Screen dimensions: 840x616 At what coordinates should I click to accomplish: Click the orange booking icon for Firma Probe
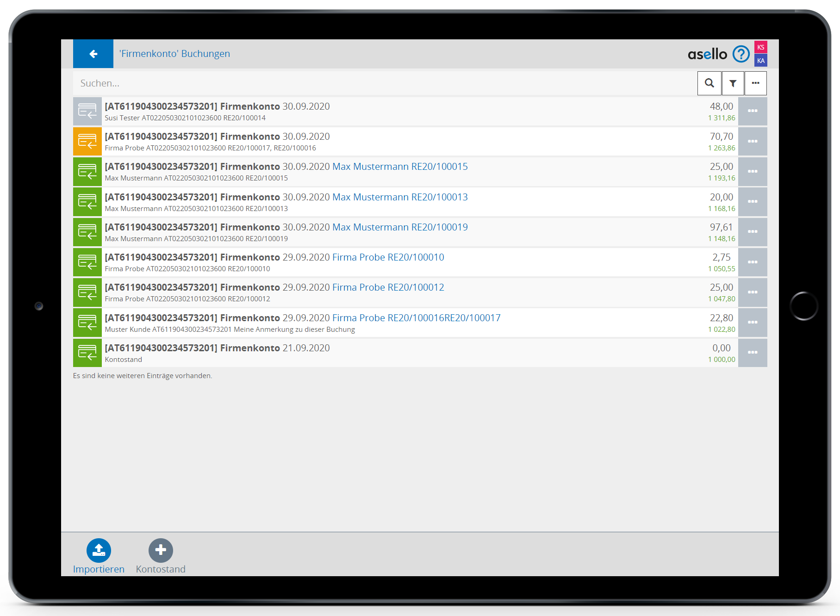click(87, 142)
